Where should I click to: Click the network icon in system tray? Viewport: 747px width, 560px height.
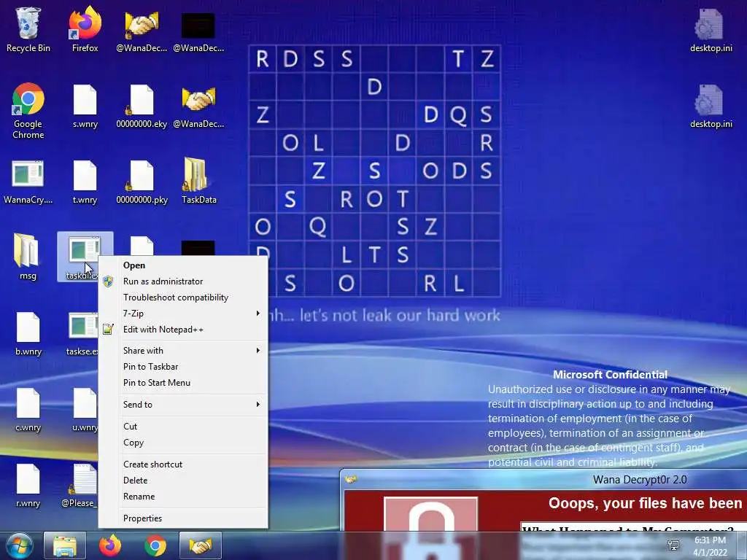coord(673,545)
